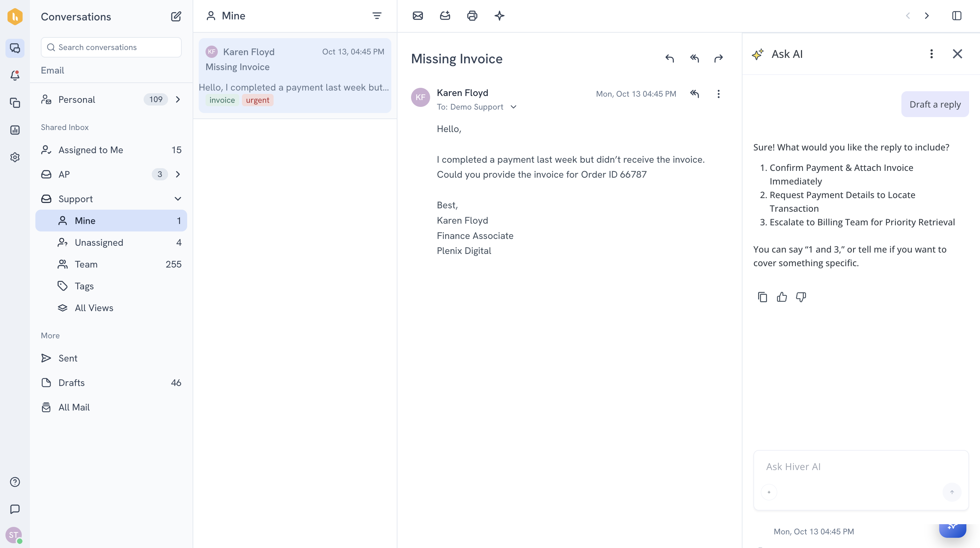The image size is (980, 548).
Task: Expand the Personal mailbox chevron
Action: tap(178, 99)
